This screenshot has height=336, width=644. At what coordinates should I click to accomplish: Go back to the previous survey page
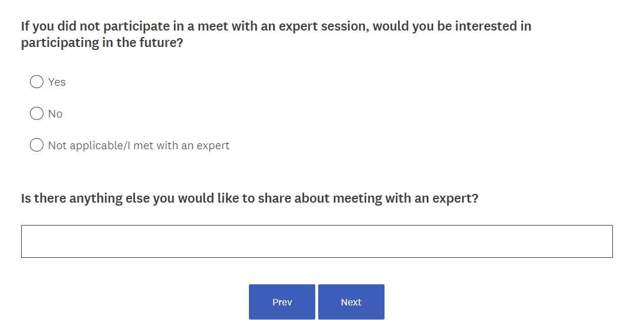tap(282, 302)
